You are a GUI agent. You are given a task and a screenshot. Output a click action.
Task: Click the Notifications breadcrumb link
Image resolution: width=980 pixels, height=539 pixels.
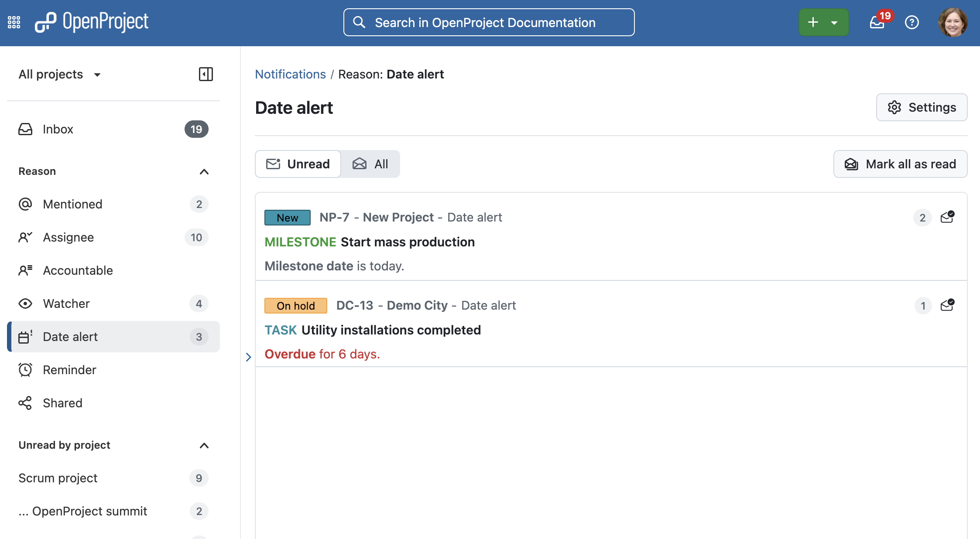pyautogui.click(x=290, y=74)
